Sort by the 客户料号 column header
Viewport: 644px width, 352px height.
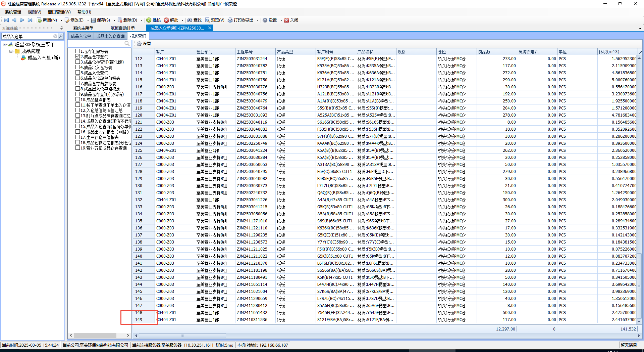point(336,52)
